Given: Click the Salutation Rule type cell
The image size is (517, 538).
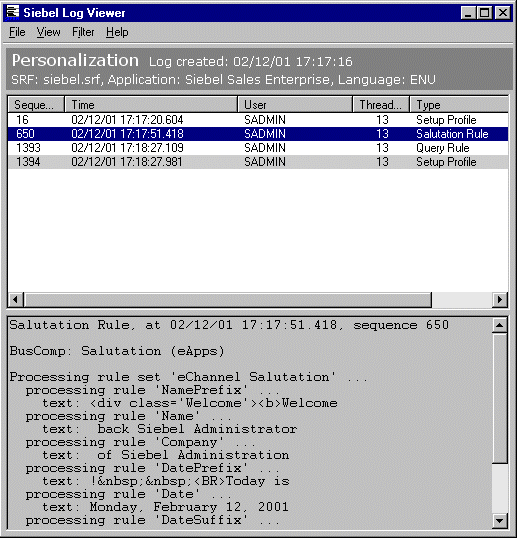Looking at the screenshot, I should tap(452, 134).
